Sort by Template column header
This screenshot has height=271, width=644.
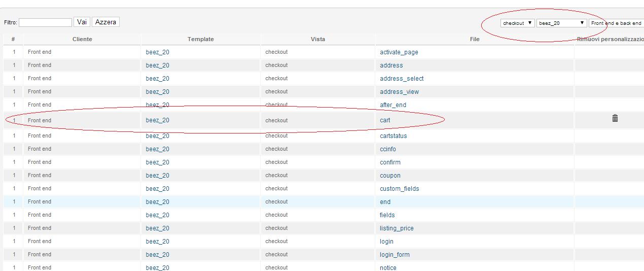[201, 39]
